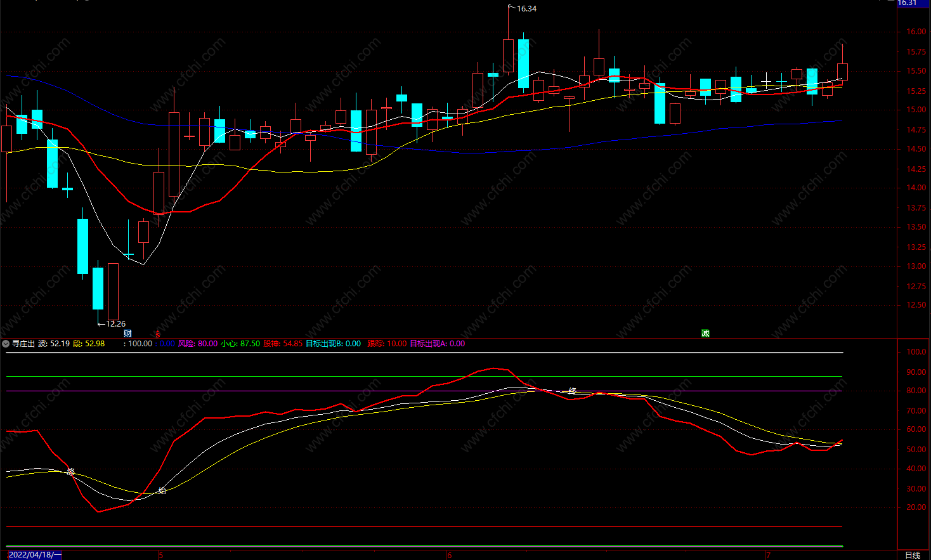931x560 pixels.
Task: Click the 12.50 price axis label
Action: pyautogui.click(x=916, y=305)
